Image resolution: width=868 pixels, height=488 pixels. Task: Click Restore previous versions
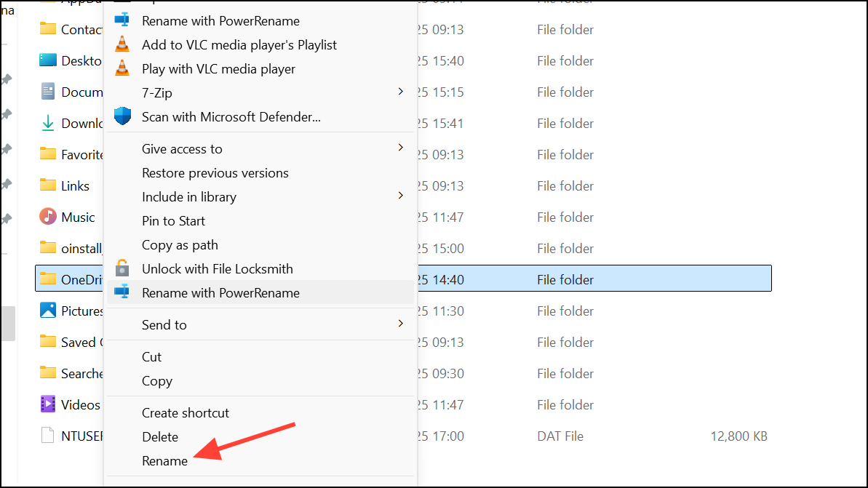215,172
